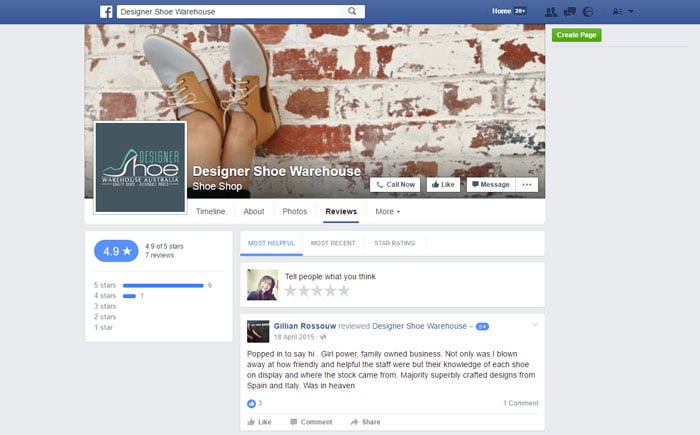The height and width of the screenshot is (435, 700).
Task: Like Gillian Rossouw's review
Action: pyautogui.click(x=259, y=422)
